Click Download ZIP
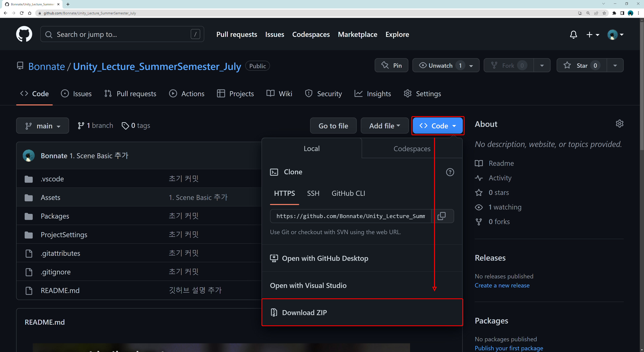The image size is (644, 352). (304, 313)
